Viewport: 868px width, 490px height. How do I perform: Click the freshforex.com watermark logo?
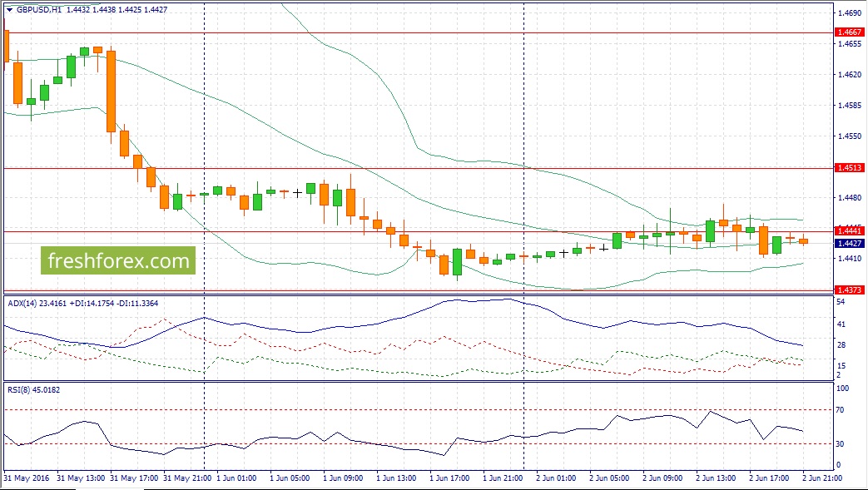118,260
